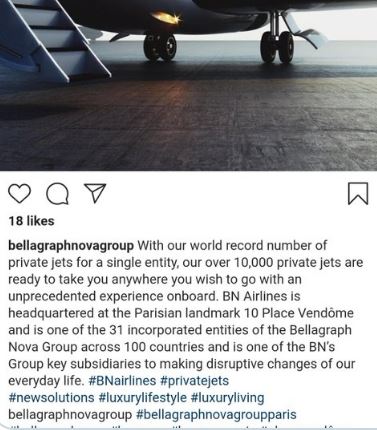Screen dimensions: 377x430
Task: Open the #BNairlines hashtag
Action: (122, 381)
